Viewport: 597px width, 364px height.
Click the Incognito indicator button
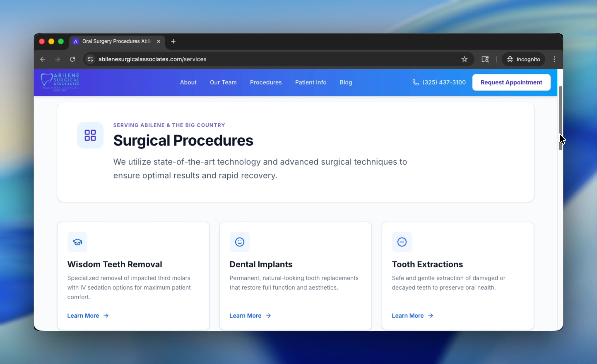(x=523, y=59)
